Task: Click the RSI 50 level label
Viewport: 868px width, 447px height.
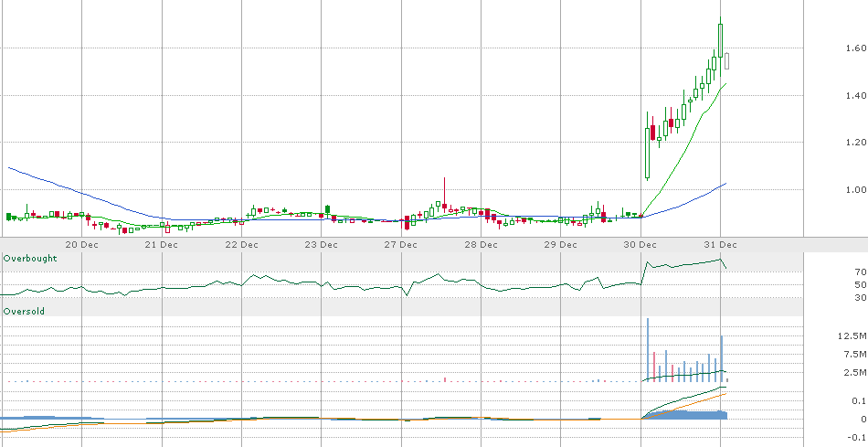Action: (861, 284)
